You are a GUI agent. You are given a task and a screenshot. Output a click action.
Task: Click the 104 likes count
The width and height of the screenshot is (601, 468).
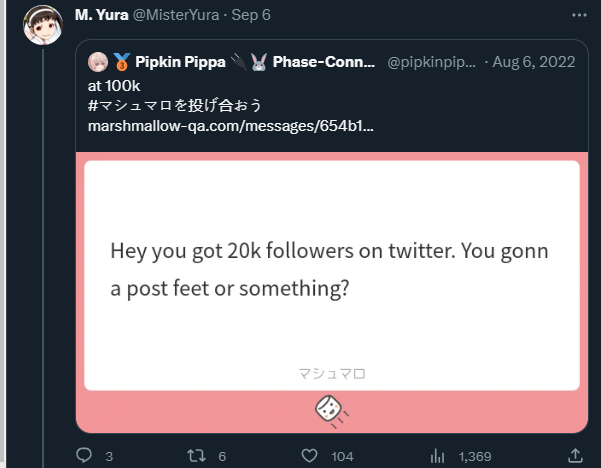click(342, 457)
